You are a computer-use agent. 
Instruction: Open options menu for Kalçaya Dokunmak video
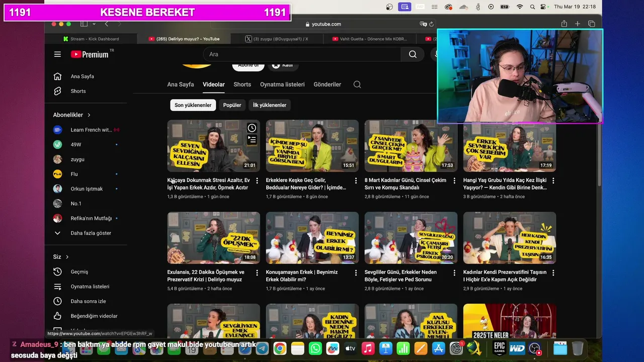click(x=257, y=180)
